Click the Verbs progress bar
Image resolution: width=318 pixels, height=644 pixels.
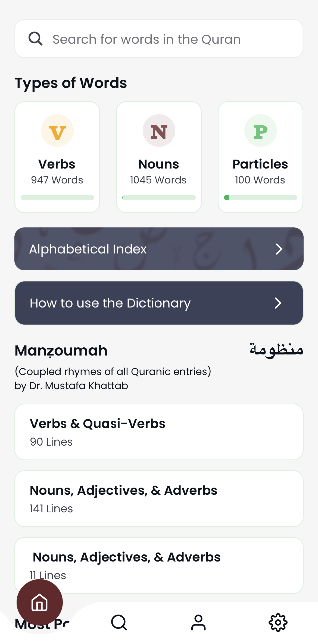[x=57, y=198]
